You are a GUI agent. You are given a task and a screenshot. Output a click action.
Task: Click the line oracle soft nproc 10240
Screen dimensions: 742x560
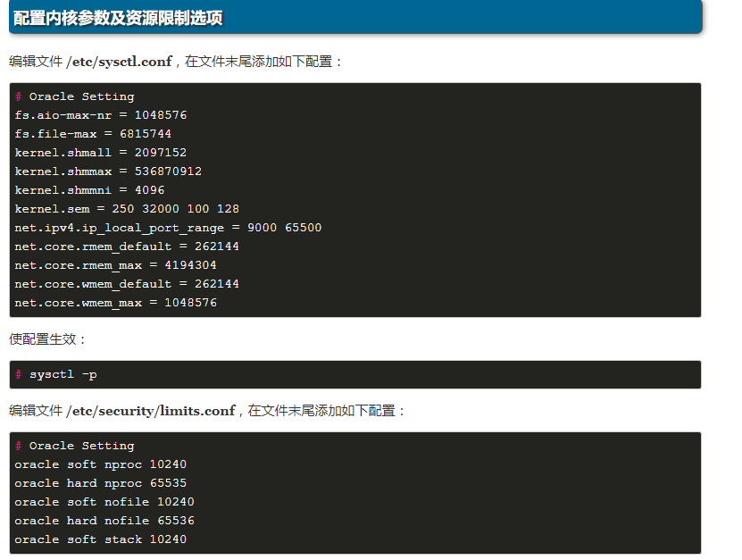(x=101, y=464)
